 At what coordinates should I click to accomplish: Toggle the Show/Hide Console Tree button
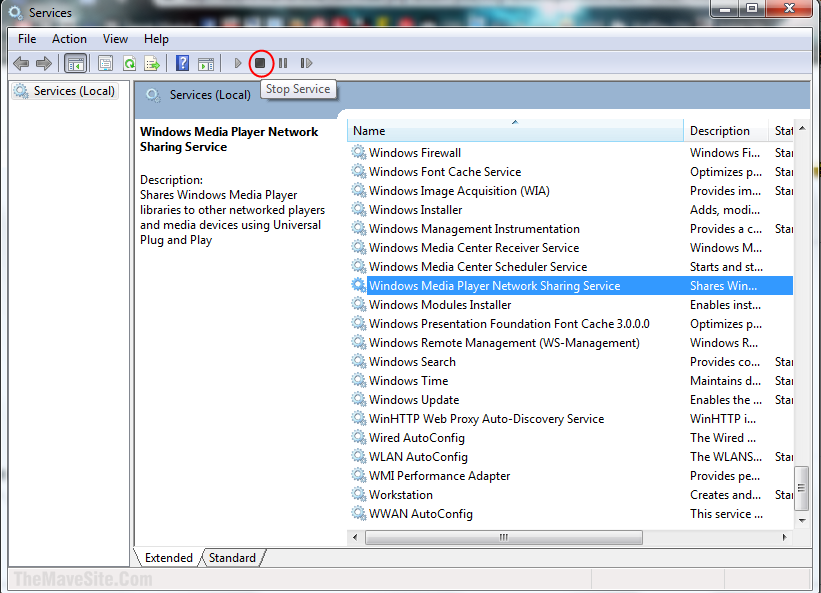coord(75,64)
